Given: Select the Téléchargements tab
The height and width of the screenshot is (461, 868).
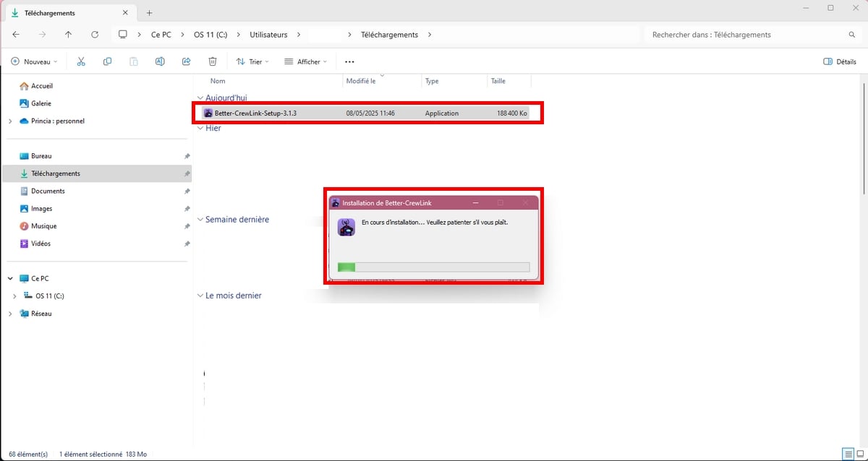Looking at the screenshot, I should pyautogui.click(x=65, y=13).
